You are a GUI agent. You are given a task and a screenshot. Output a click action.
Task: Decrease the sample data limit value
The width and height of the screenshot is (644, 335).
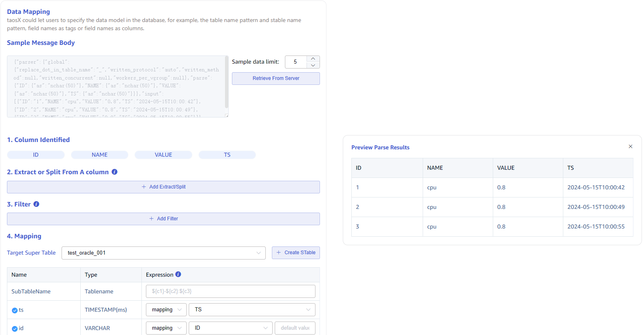click(313, 65)
